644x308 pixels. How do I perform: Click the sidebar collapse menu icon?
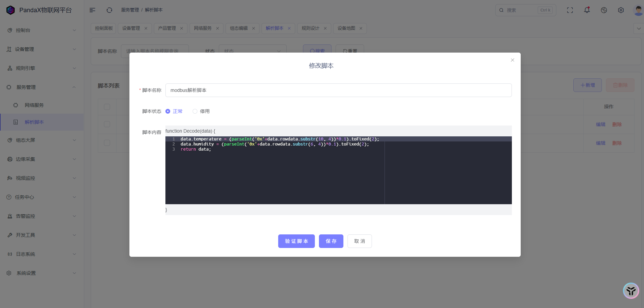[92, 10]
